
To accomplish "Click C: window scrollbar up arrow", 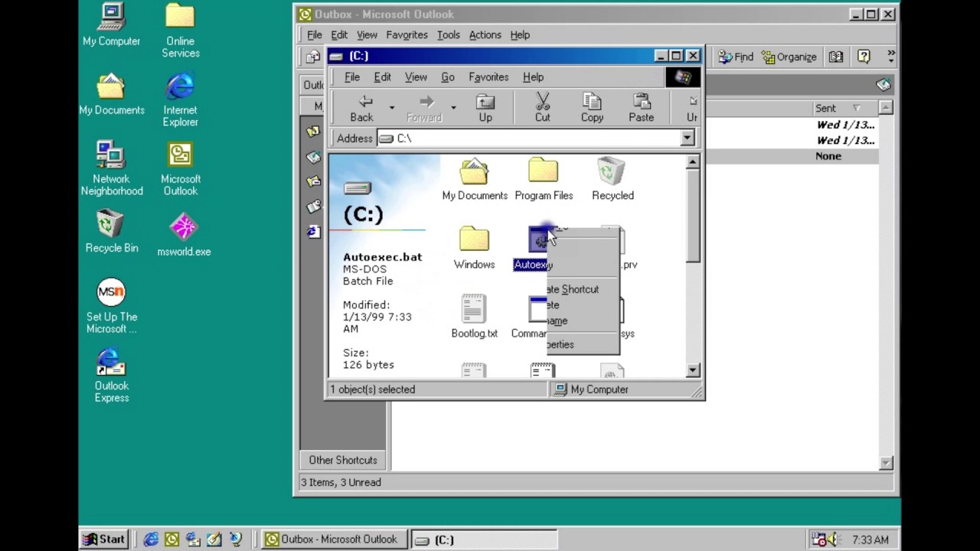I will (x=693, y=161).
